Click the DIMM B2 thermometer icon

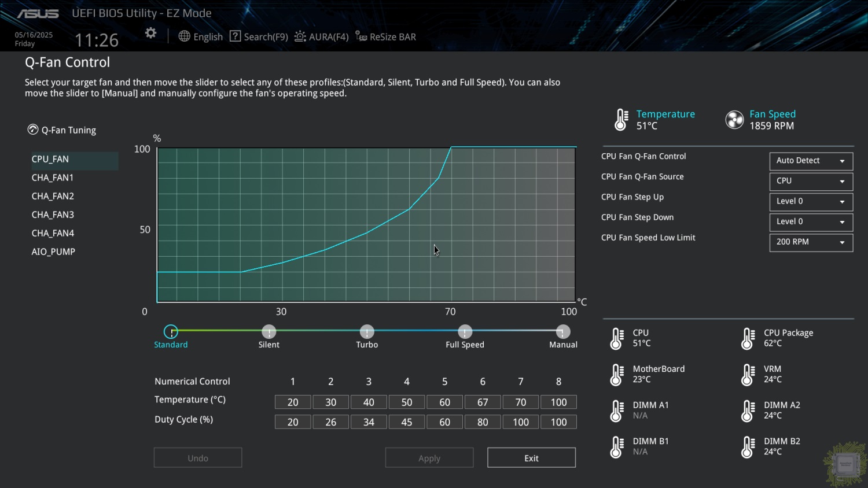point(748,447)
